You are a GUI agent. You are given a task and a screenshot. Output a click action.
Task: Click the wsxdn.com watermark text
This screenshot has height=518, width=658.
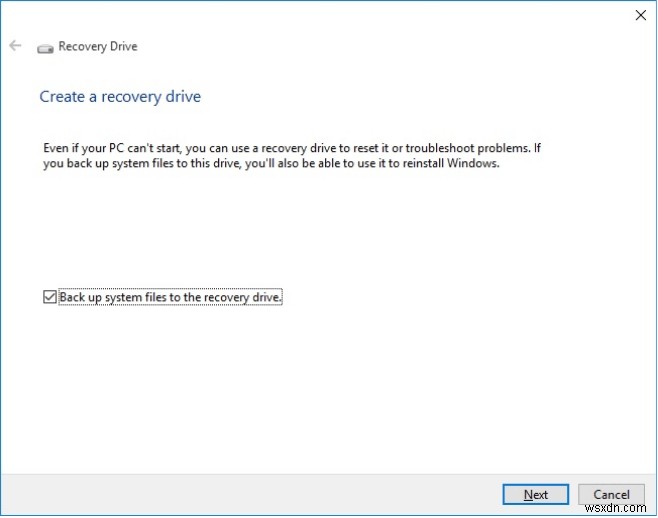(625, 509)
